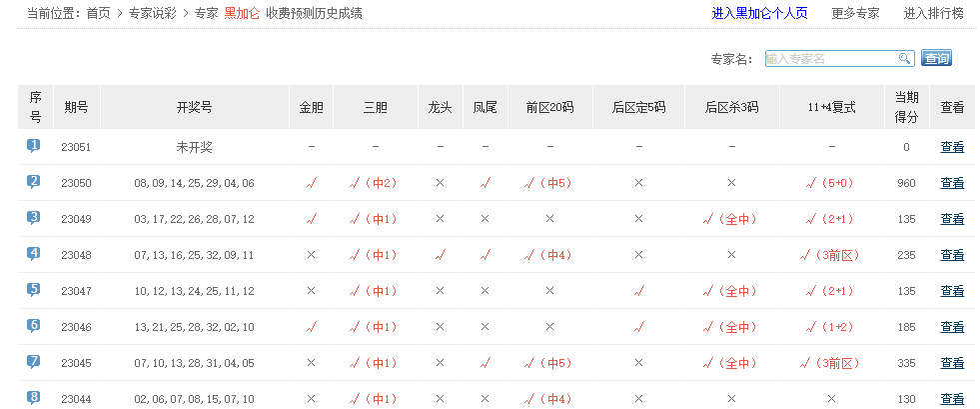Open 进入黑加仑个人页 link
This screenshot has width=980, height=409.
pos(759,13)
